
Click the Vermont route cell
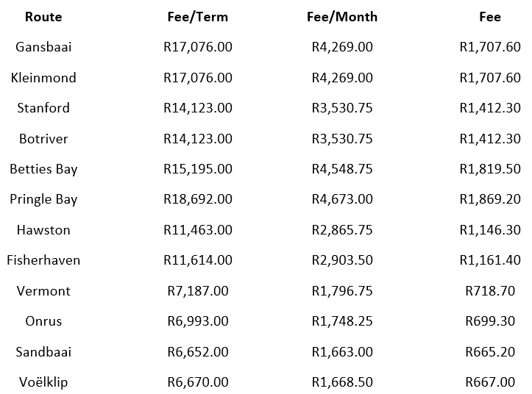coord(43,291)
